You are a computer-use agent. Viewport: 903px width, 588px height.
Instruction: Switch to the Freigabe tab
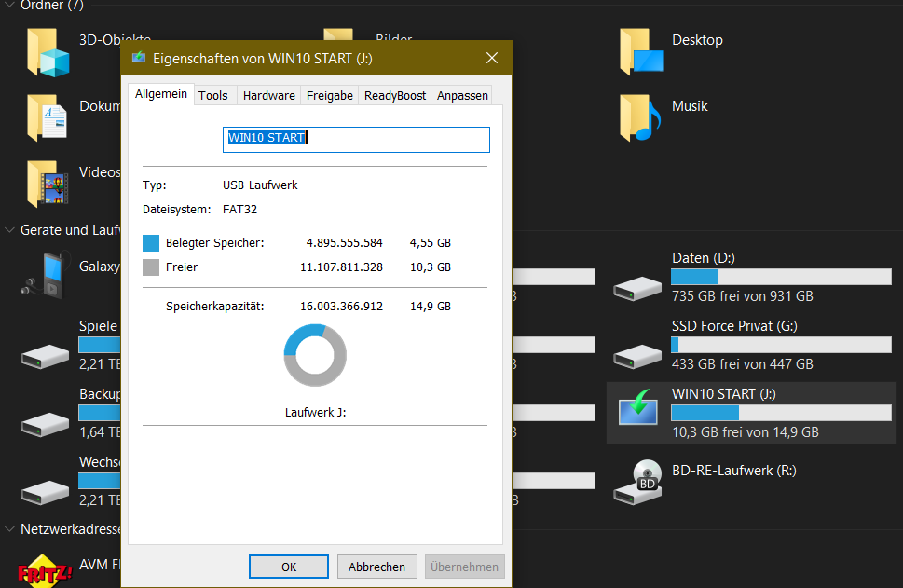[x=329, y=96]
